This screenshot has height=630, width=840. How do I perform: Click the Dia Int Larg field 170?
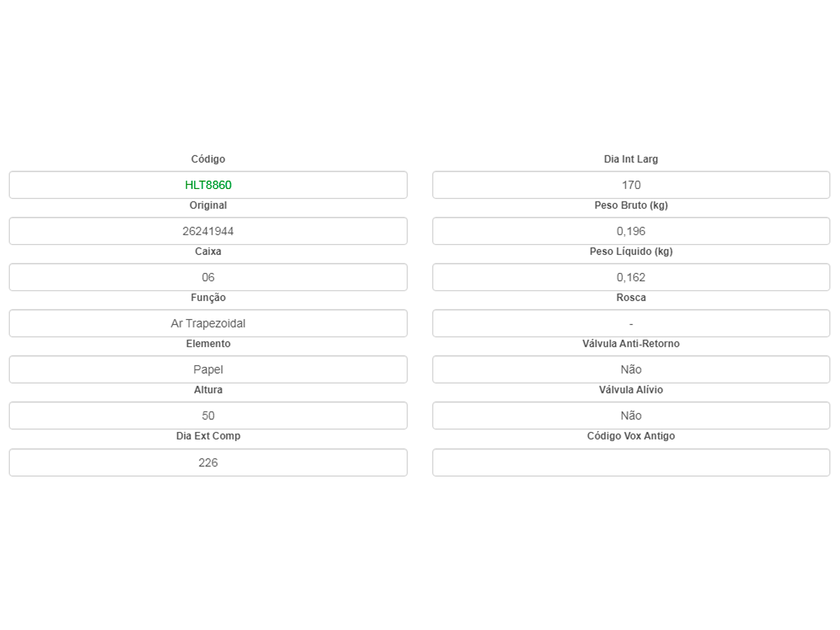631,185
